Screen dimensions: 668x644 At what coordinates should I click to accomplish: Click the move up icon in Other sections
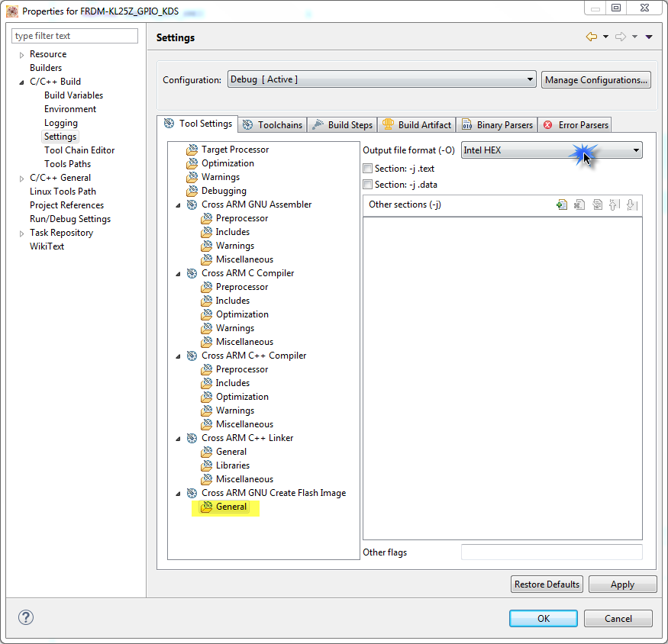[x=614, y=204]
